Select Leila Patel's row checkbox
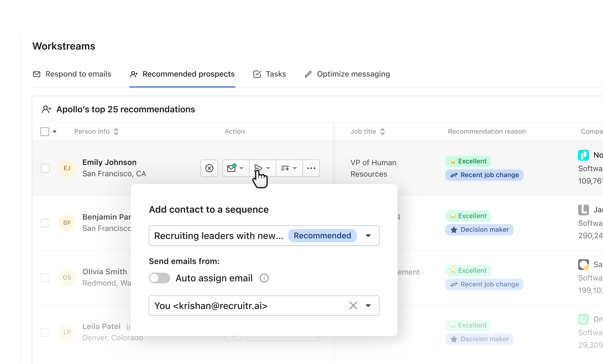 [45, 332]
